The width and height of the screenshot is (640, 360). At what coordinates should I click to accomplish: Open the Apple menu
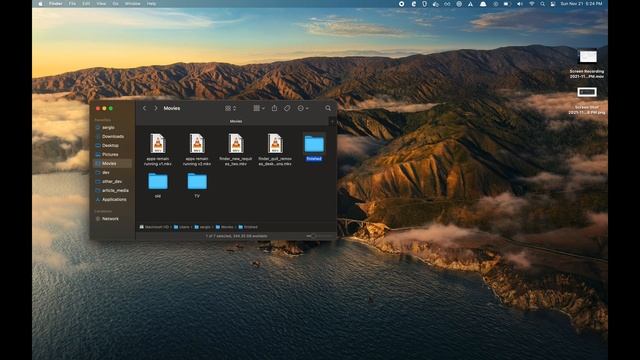(40, 4)
